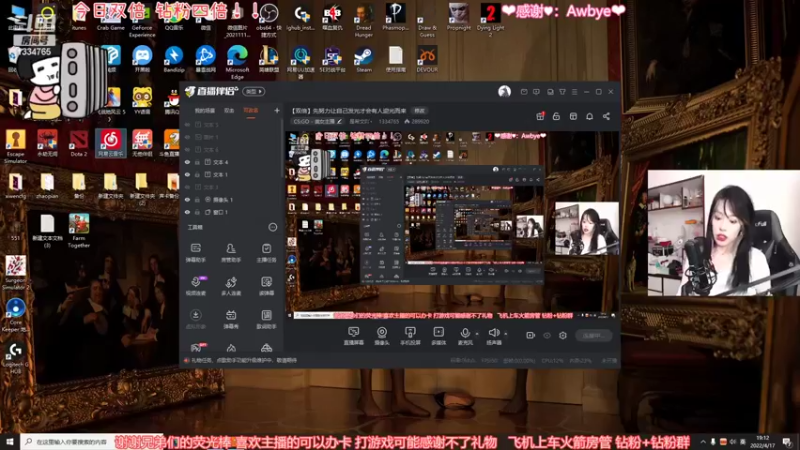The width and height of the screenshot is (800, 450).
Task: Open the 弹幕助手 tool in the toolbox
Action: [195, 253]
